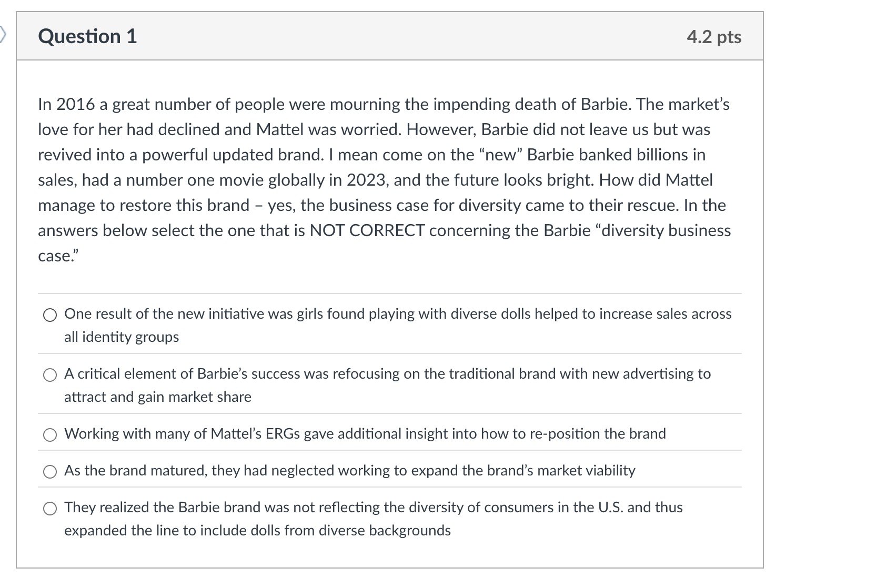
Task: Click the year '2016' in the question text
Action: point(75,105)
